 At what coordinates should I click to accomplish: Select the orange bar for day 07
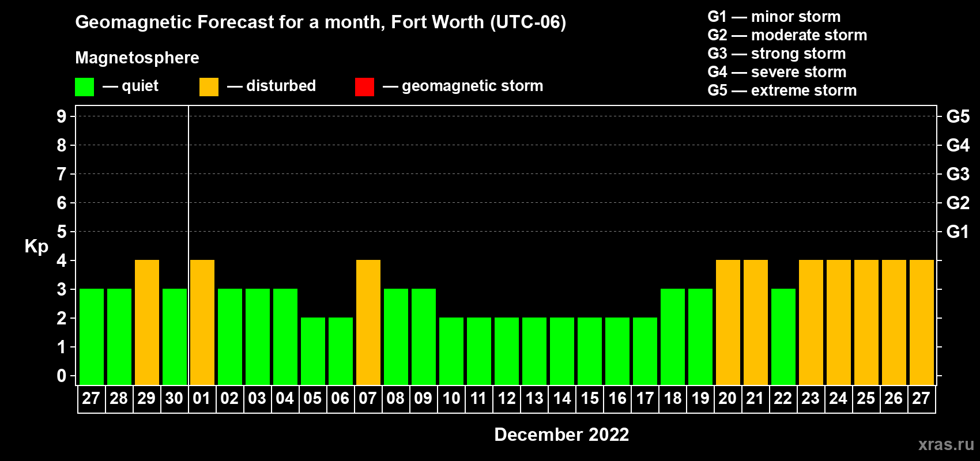pyautogui.click(x=368, y=323)
